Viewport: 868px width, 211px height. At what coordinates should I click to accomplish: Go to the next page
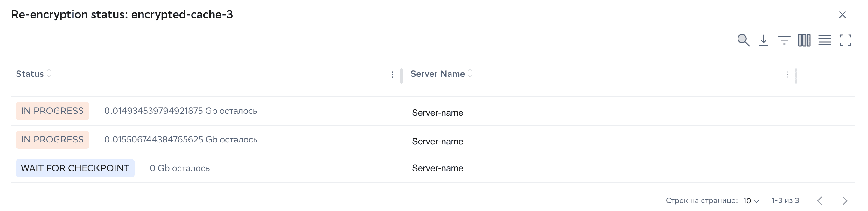pos(844,201)
